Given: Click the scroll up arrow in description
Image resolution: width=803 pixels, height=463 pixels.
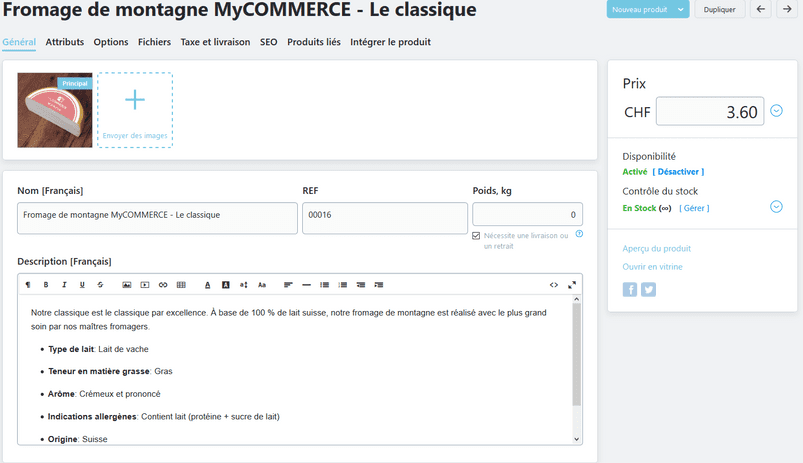Looking at the screenshot, I should click(x=577, y=299).
